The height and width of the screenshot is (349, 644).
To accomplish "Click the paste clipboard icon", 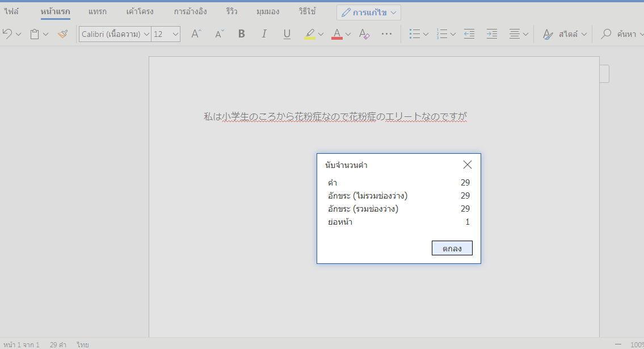I will pyautogui.click(x=35, y=34).
